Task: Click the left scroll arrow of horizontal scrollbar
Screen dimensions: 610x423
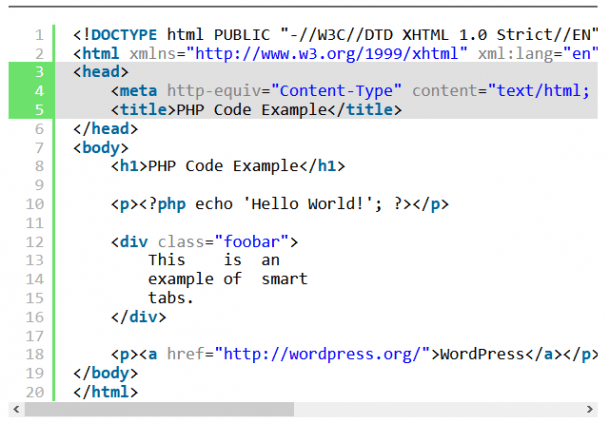Action: [16, 409]
